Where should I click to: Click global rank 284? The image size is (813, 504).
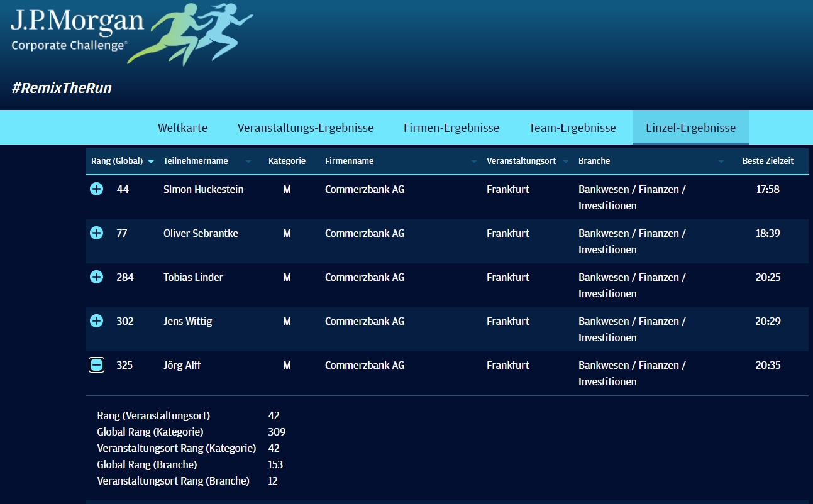pos(125,277)
